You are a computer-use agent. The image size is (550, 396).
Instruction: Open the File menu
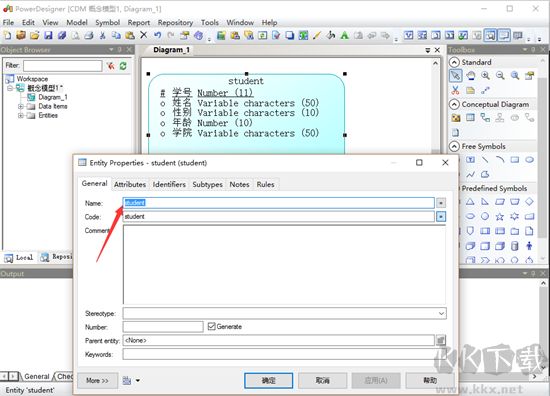8,22
